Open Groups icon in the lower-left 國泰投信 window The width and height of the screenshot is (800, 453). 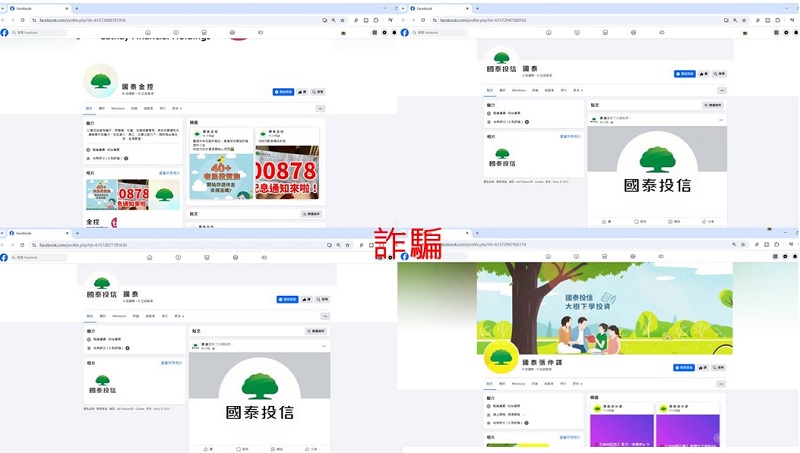coord(235,258)
